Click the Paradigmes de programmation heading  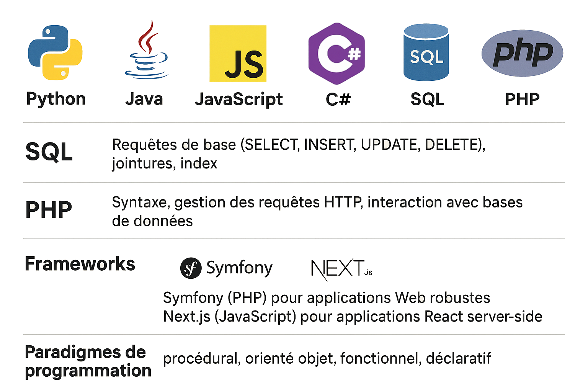(88, 361)
